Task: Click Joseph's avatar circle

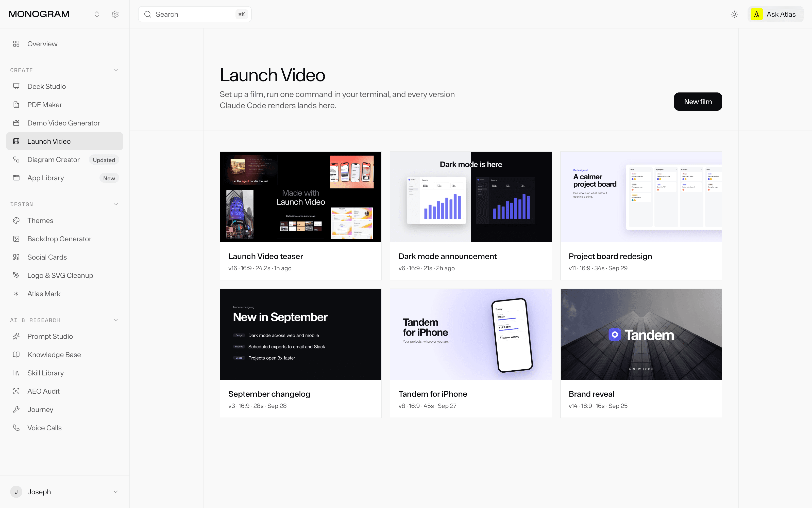Action: [16, 492]
